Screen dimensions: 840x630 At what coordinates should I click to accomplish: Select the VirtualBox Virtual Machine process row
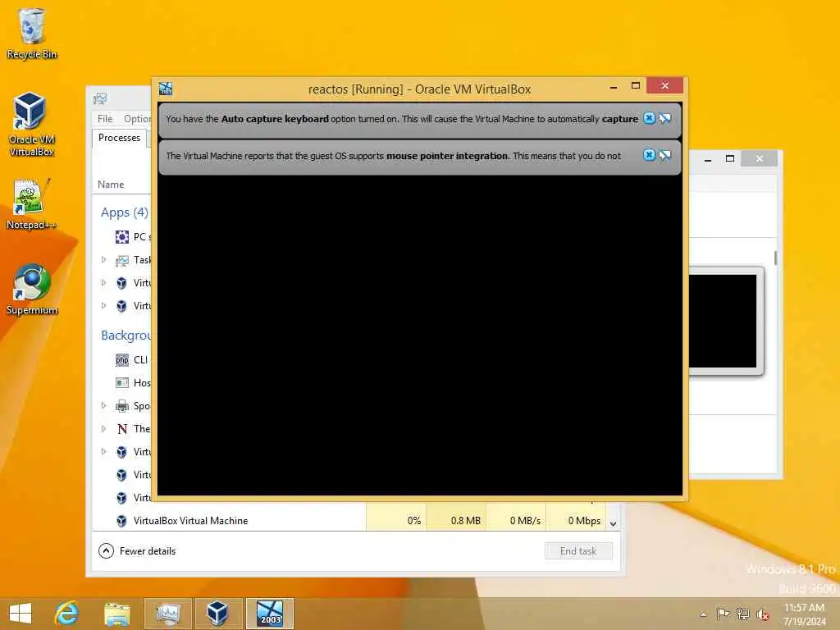[349, 520]
